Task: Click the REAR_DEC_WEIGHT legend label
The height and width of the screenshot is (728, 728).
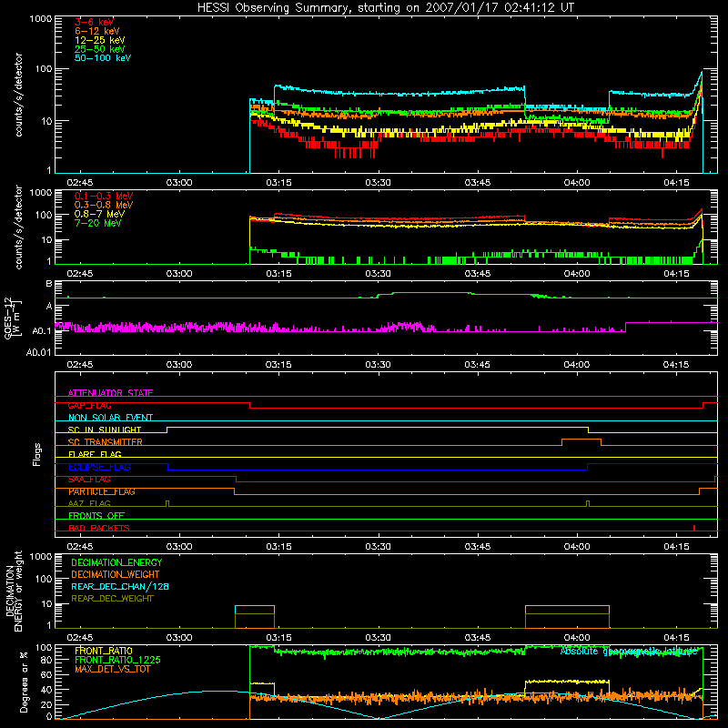Action: click(x=112, y=599)
